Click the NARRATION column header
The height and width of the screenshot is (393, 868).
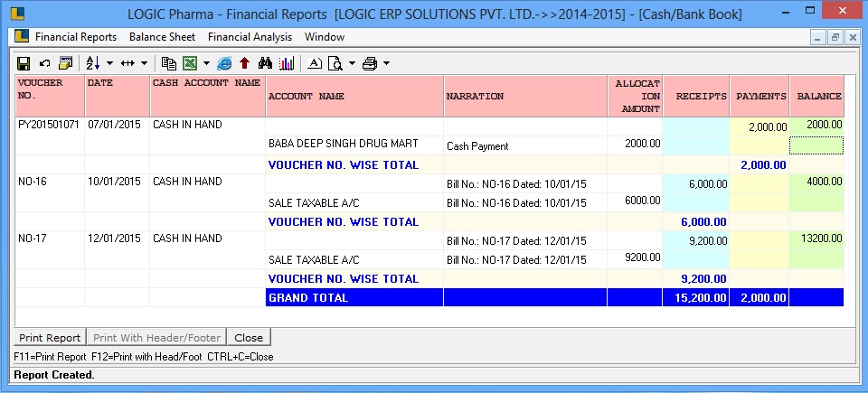pos(524,97)
